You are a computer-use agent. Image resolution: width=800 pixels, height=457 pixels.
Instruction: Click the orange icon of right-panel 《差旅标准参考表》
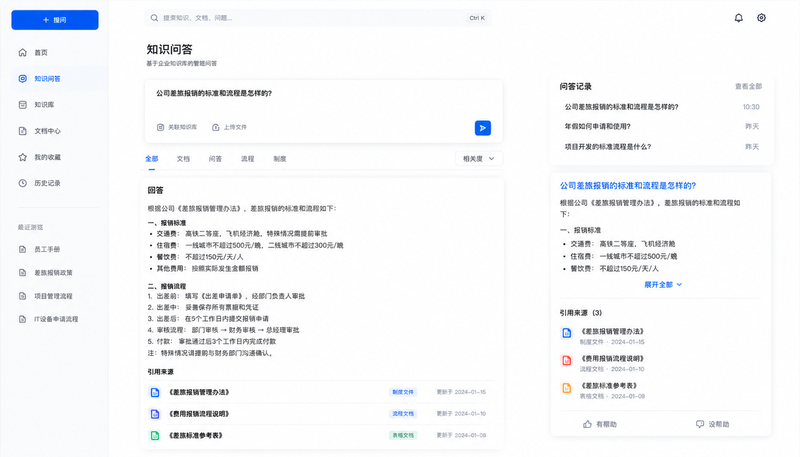click(566, 388)
